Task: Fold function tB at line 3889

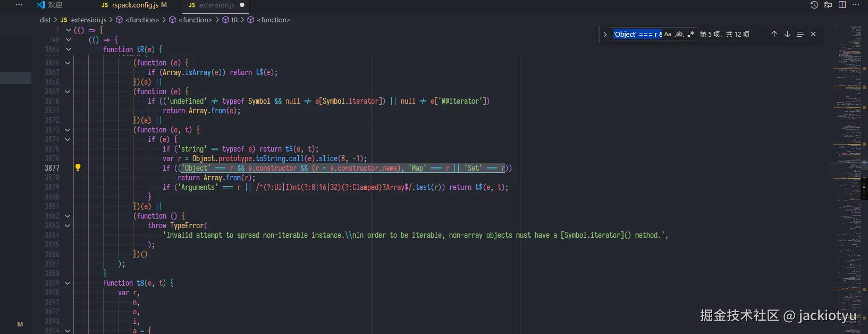Action: 68,283
